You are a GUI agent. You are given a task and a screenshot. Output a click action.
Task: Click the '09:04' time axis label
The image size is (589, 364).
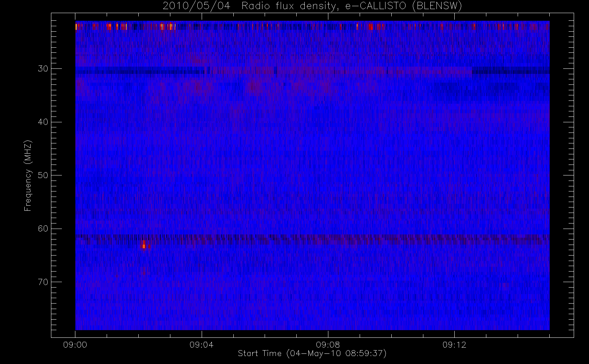tap(201, 345)
